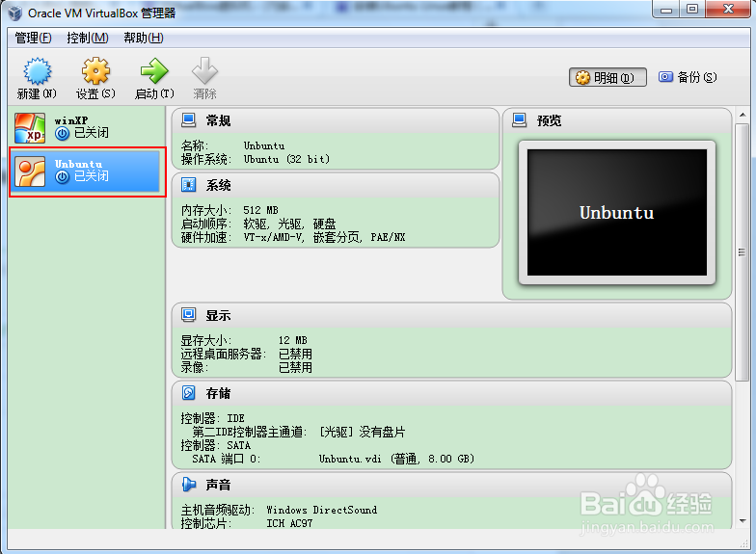This screenshot has height=554, width=756.
Task: Click the details pane vertical scrollbar thumb
Action: point(742,252)
